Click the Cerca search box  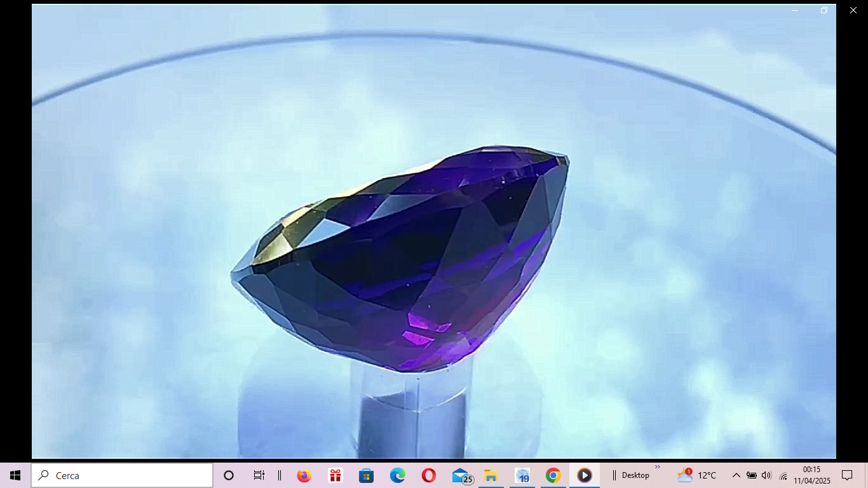click(x=122, y=475)
